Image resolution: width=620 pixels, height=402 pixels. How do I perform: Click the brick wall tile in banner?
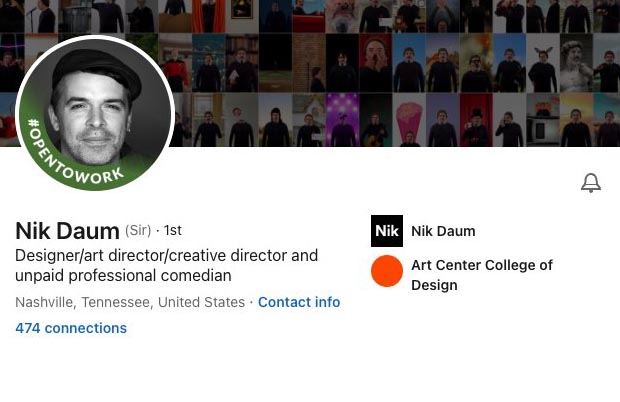pyautogui.click(x=309, y=62)
